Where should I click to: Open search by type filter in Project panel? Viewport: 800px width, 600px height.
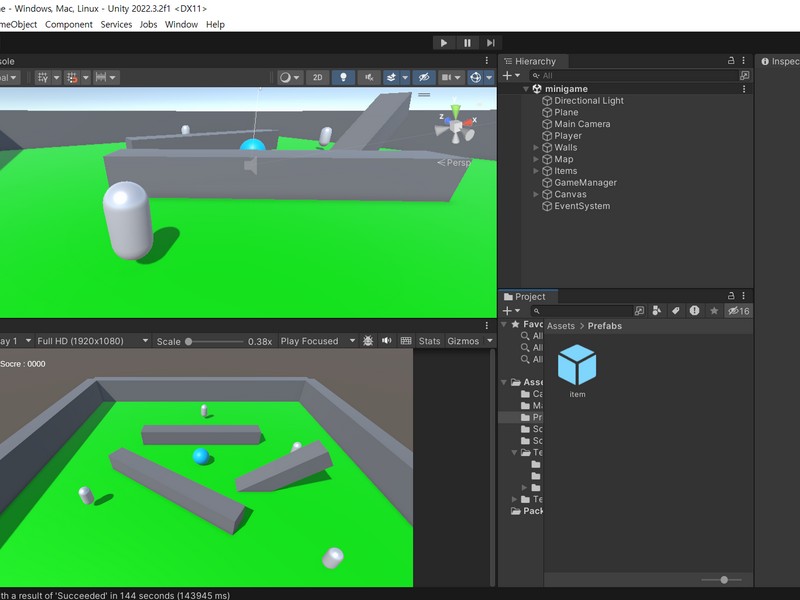coord(655,310)
